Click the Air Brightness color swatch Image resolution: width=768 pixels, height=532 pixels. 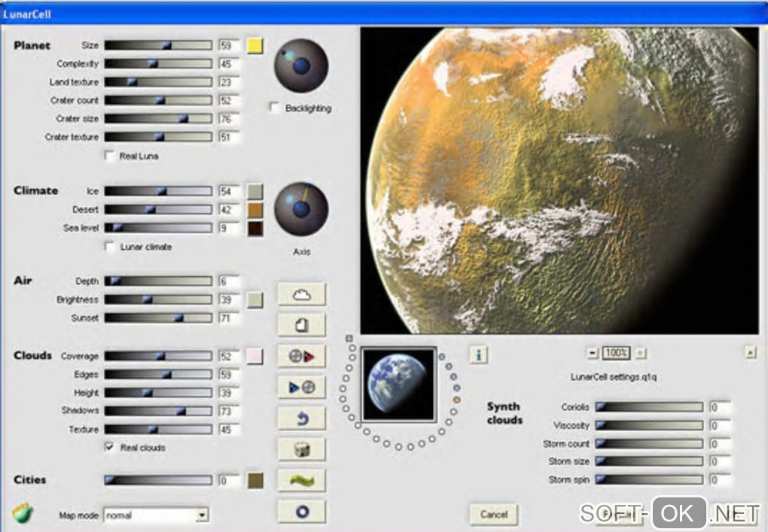coord(254,300)
